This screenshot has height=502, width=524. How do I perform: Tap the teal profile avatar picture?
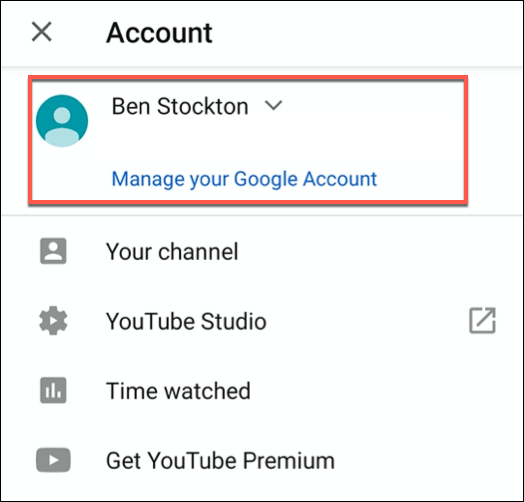click(62, 121)
